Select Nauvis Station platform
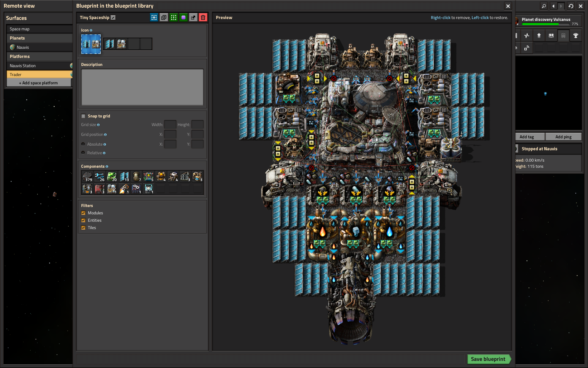 (x=39, y=66)
